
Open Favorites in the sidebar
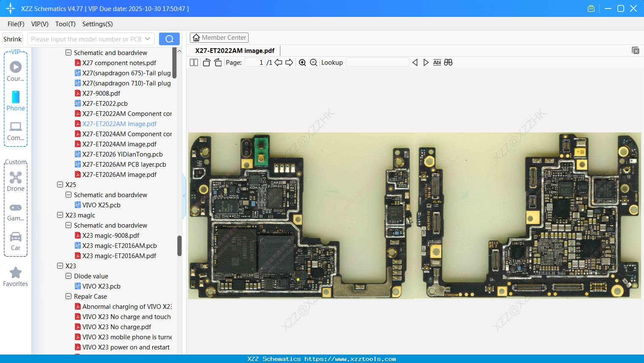point(16,277)
